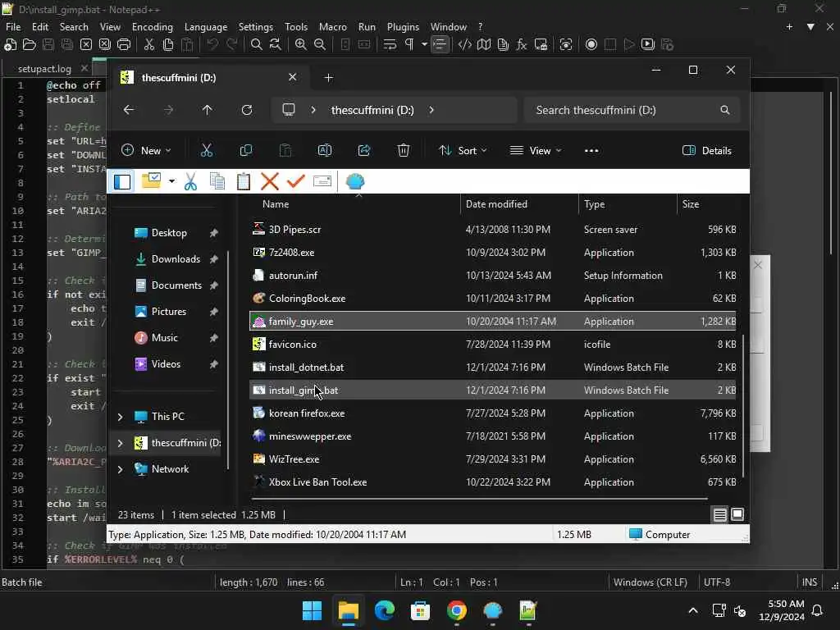Expand the Network tree node
The height and width of the screenshot is (630, 840).
click(x=120, y=469)
